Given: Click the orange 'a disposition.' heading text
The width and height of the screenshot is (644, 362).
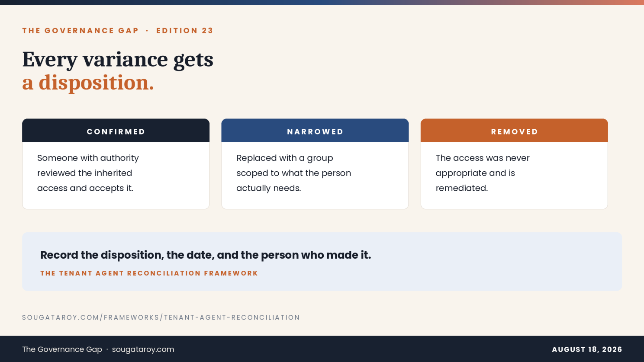Looking at the screenshot, I should [x=88, y=83].
